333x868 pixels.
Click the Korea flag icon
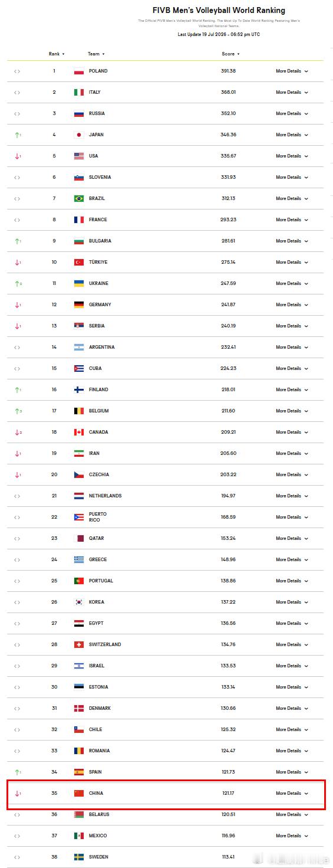79,602
